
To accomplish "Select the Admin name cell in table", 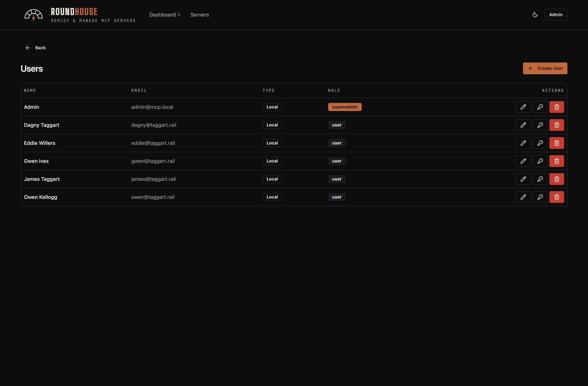I will 32,107.
